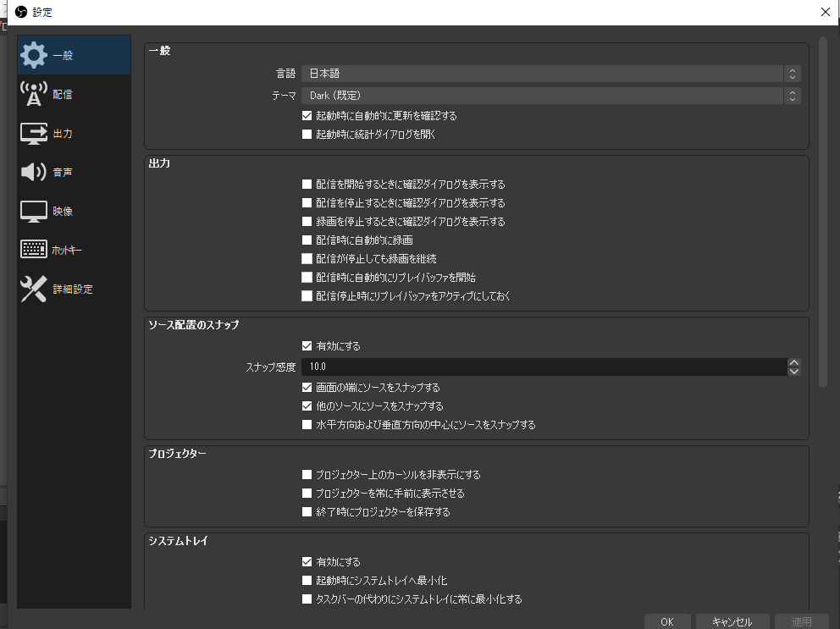The width and height of the screenshot is (840, 629).
Task: Switch to the 音声 tab
Action: point(74,172)
